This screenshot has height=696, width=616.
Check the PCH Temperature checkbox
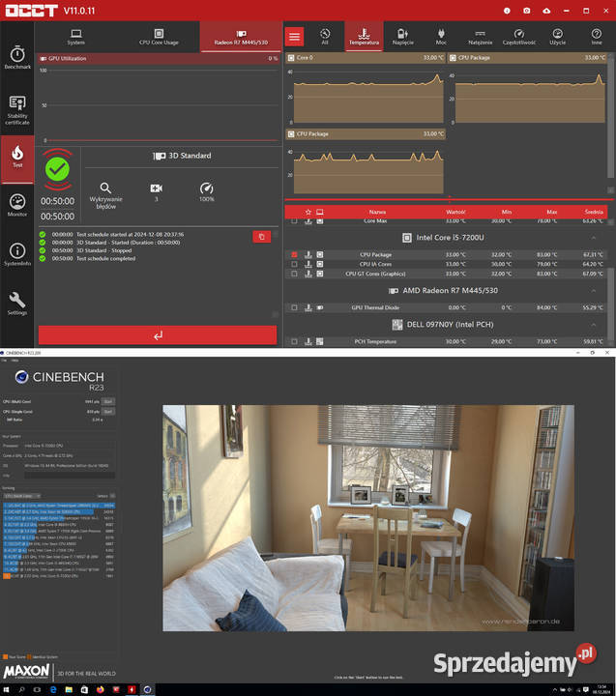[294, 342]
